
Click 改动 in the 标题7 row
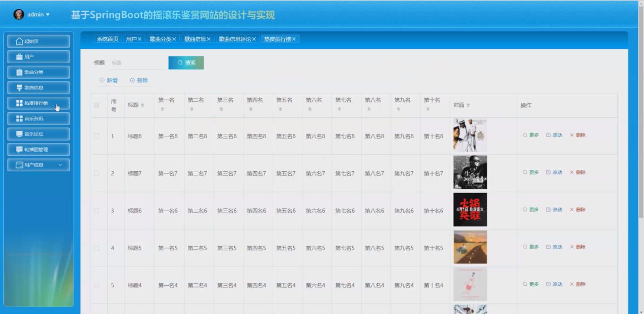[x=554, y=173]
